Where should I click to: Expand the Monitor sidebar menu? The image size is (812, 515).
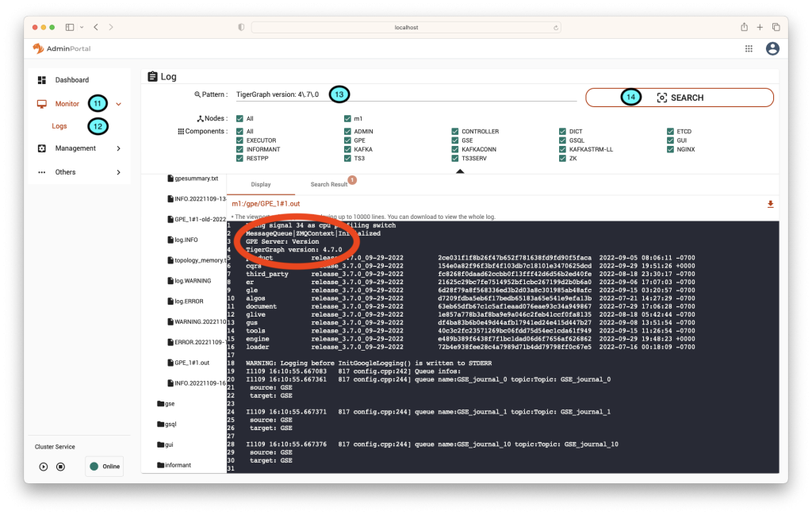coord(119,104)
